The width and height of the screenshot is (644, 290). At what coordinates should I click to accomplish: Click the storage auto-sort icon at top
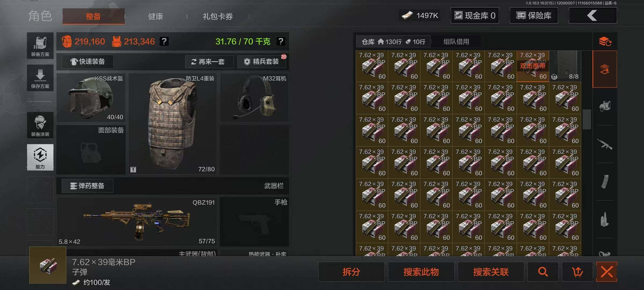point(605,42)
